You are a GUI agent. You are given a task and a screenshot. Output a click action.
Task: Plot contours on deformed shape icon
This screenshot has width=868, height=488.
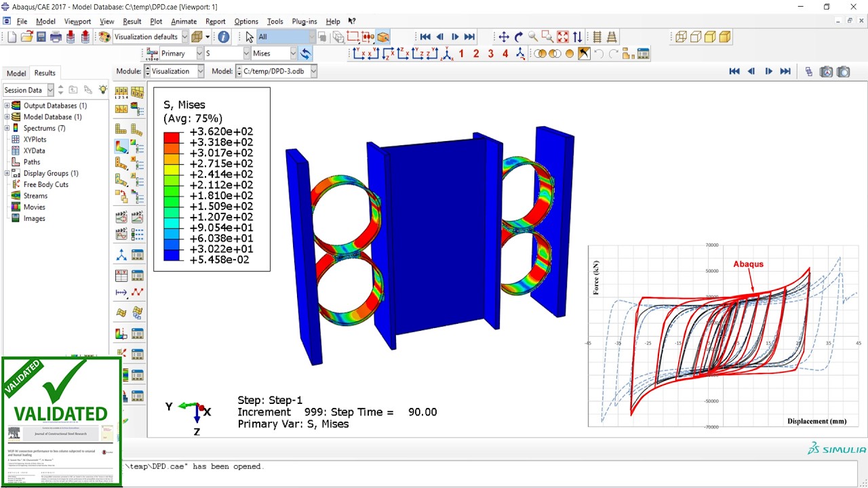[121, 146]
